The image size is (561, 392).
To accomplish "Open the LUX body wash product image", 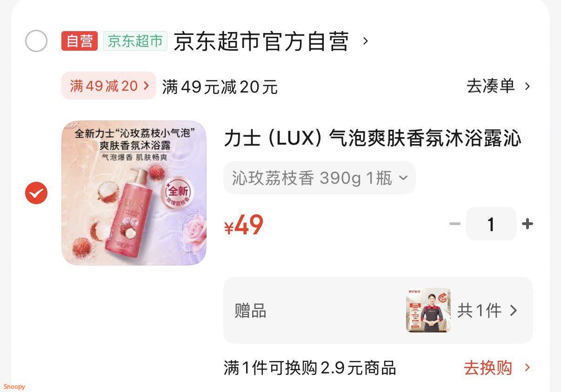I will [x=134, y=193].
